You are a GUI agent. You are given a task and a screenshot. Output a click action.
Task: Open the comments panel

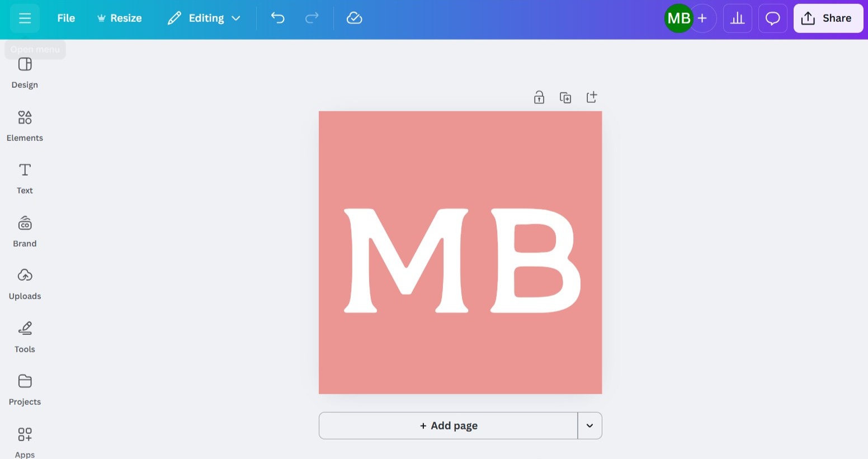pyautogui.click(x=772, y=18)
